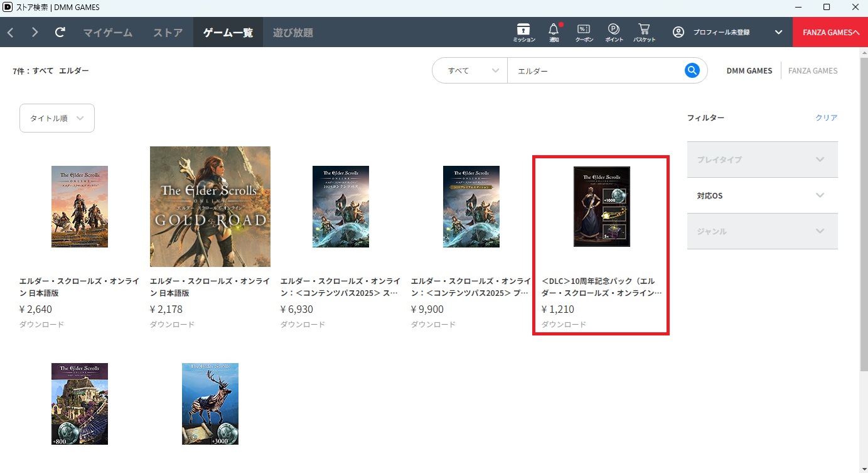Reload the page with the refresh icon
This screenshot has height=473, width=868.
60,32
